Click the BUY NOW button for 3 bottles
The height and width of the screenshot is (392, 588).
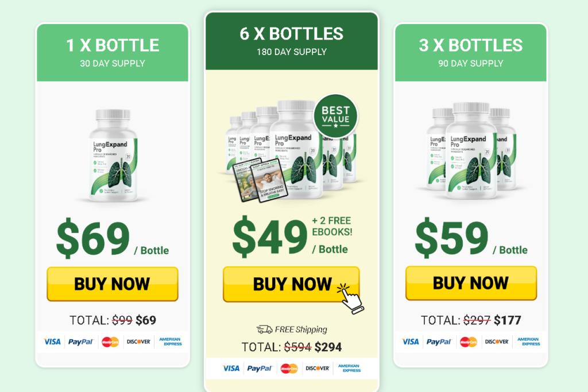[x=471, y=283]
